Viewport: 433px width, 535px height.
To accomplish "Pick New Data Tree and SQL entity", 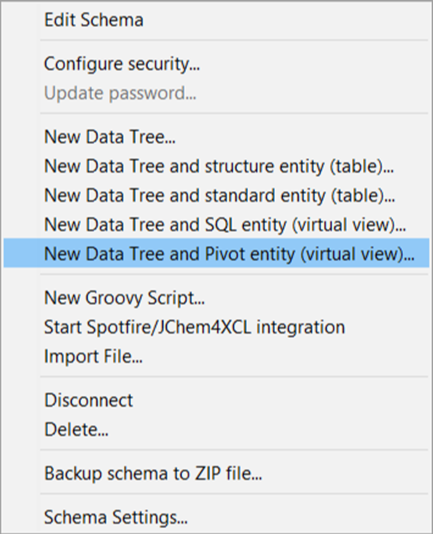I will point(216,225).
